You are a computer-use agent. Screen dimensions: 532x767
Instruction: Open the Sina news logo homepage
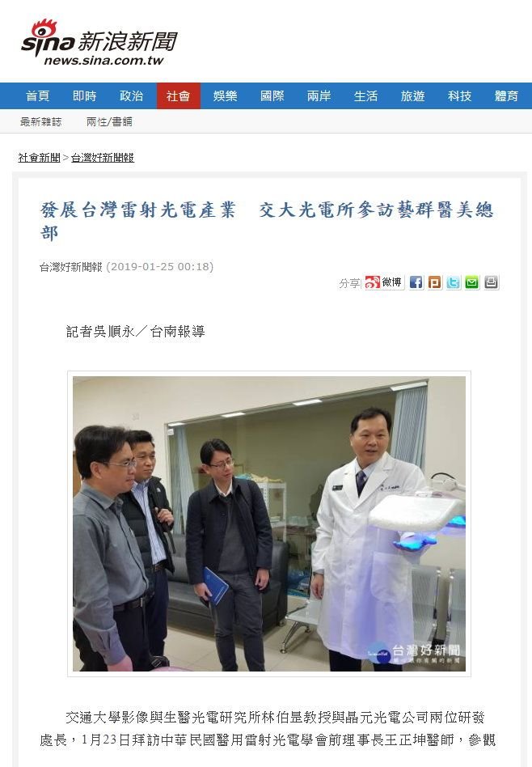pyautogui.click(x=99, y=43)
